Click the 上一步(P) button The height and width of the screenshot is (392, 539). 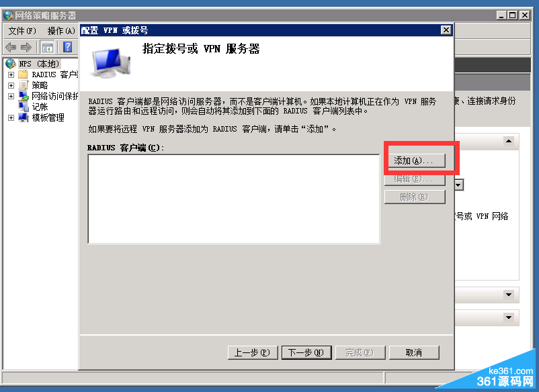[x=253, y=352]
